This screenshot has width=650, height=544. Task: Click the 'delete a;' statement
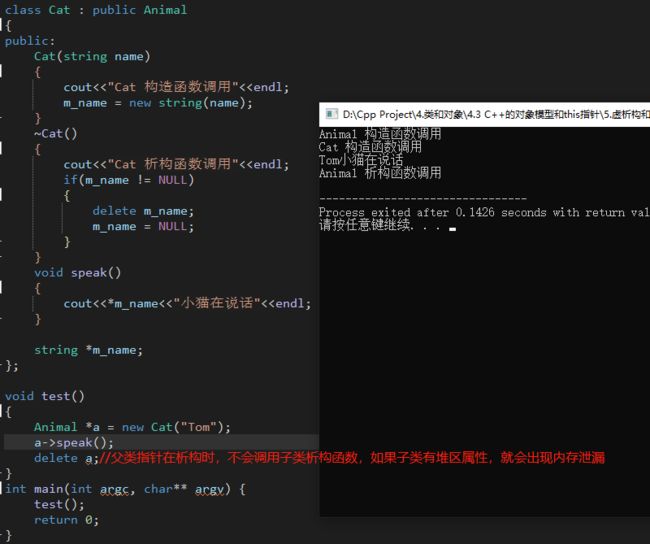[x=66, y=458]
